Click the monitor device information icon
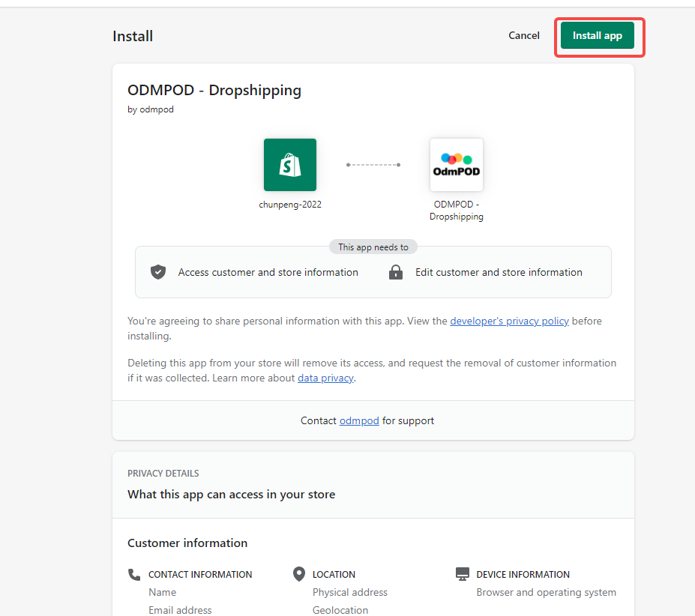 (x=463, y=574)
